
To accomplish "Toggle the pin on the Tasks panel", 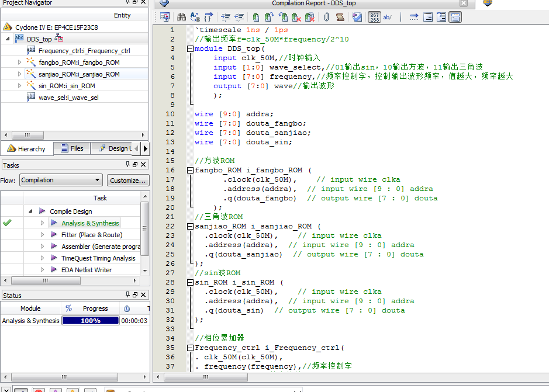I will pos(128,165).
